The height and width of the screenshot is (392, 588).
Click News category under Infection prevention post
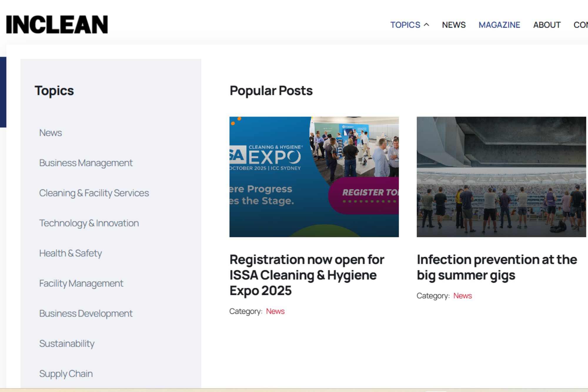click(x=462, y=296)
